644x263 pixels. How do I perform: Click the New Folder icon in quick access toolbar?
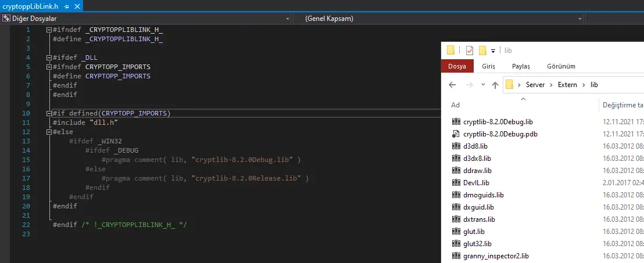point(482,51)
